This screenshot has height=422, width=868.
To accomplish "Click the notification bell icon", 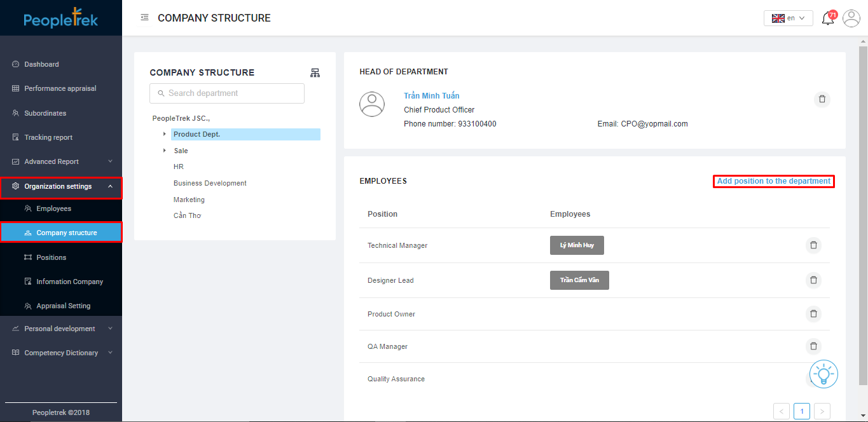I will (x=827, y=18).
